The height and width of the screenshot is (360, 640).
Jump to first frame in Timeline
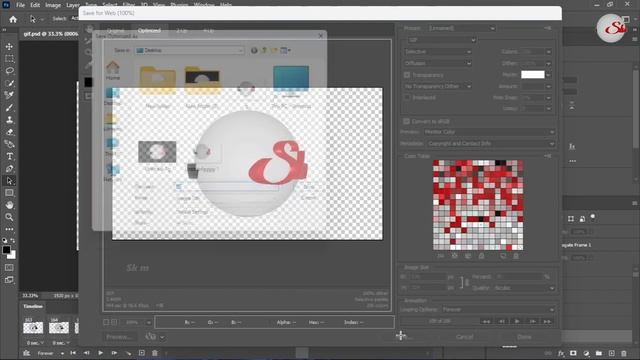point(73,353)
